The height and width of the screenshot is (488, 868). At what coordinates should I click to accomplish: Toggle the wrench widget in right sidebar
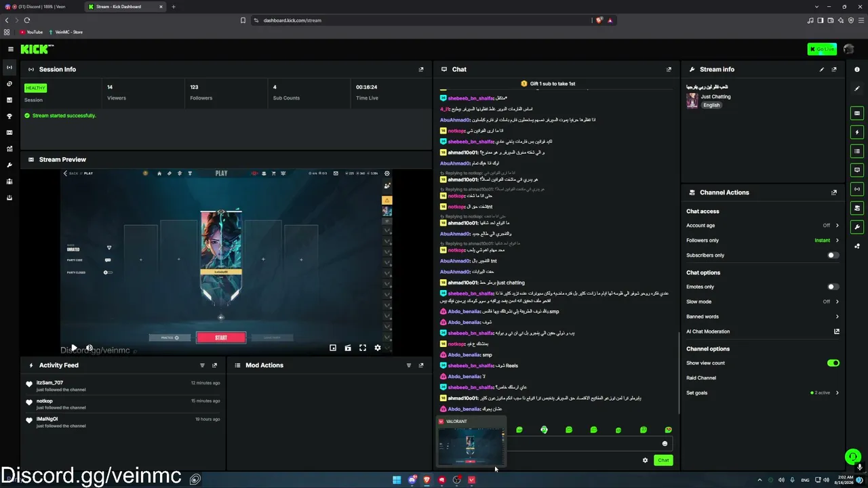pyautogui.click(x=857, y=227)
